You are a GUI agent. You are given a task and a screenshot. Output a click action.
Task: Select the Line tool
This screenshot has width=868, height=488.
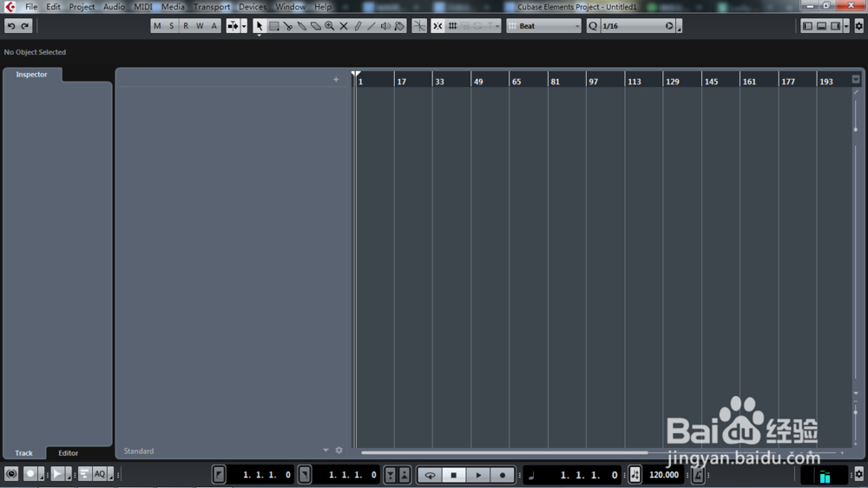tap(372, 26)
